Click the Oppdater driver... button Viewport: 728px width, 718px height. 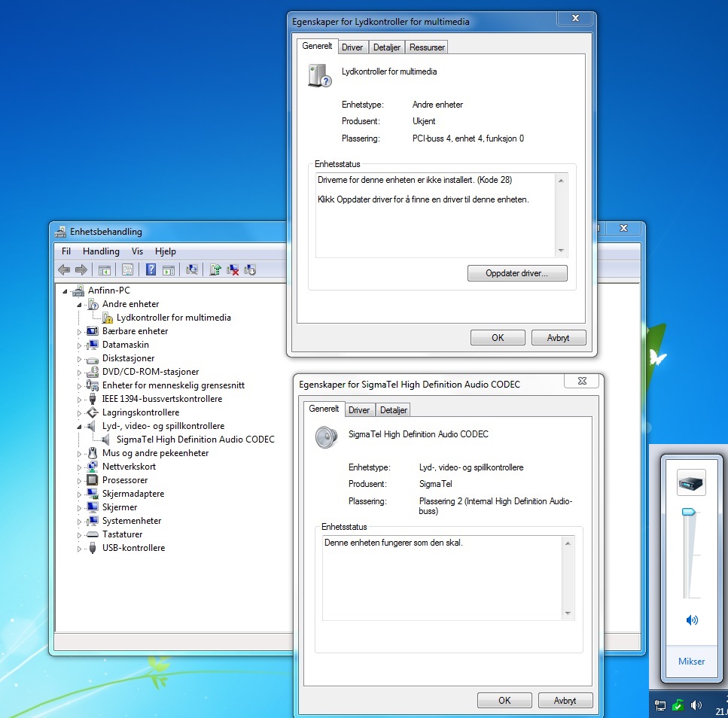(x=516, y=273)
